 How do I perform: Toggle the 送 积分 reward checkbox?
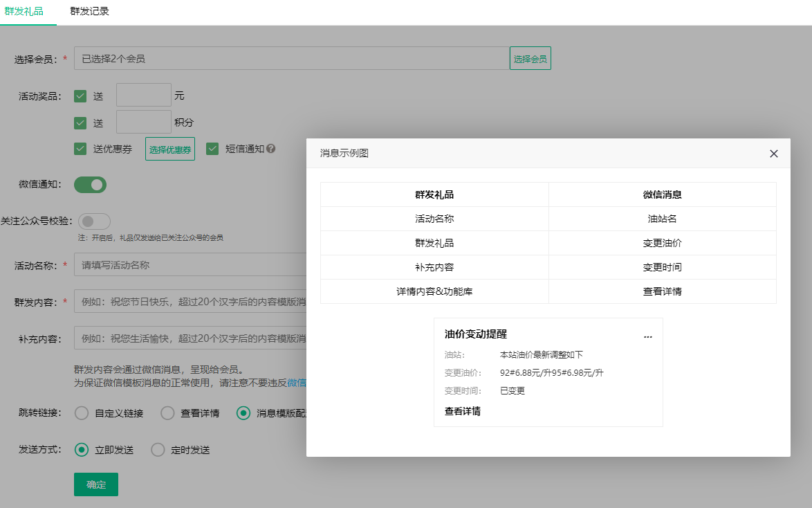[80, 123]
